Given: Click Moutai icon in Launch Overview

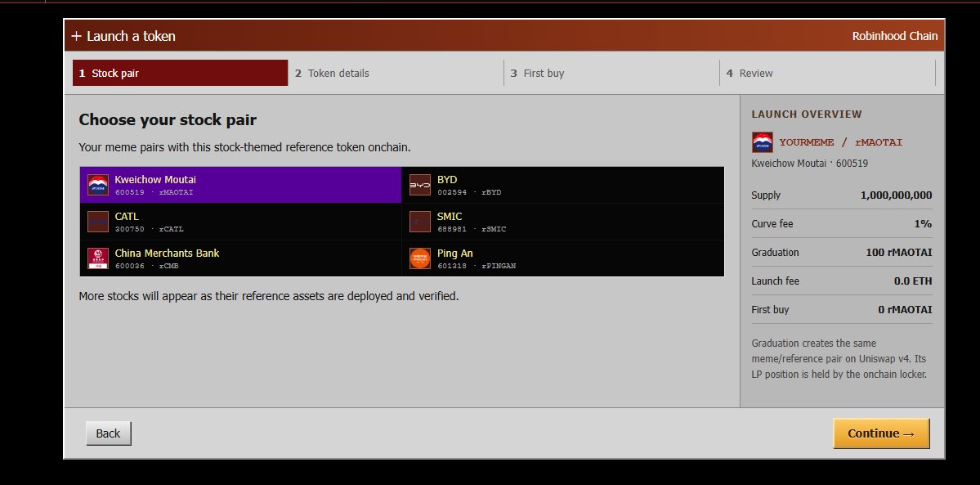Looking at the screenshot, I should 763,142.
